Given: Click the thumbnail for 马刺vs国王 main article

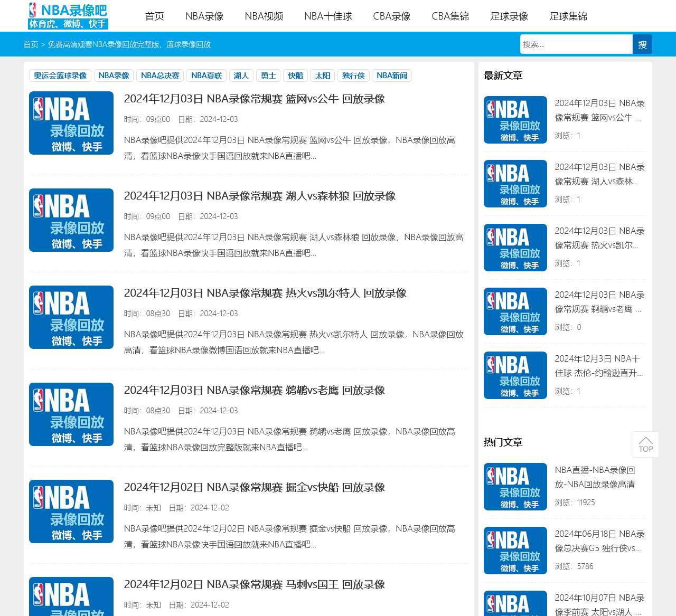Looking at the screenshot, I should coord(71,596).
